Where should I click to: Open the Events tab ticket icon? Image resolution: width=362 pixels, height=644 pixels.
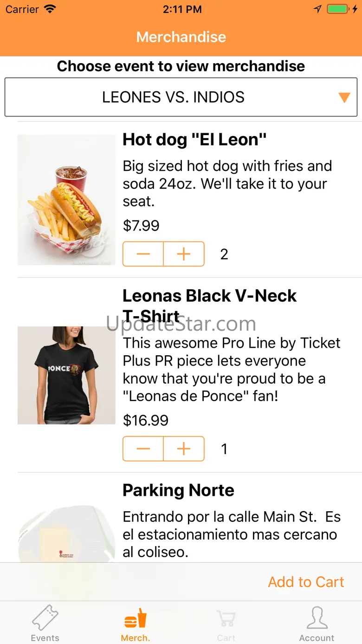45,618
